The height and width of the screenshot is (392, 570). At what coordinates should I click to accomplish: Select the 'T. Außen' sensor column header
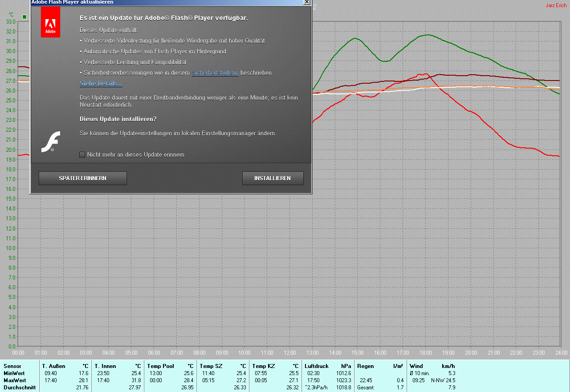[x=54, y=366]
